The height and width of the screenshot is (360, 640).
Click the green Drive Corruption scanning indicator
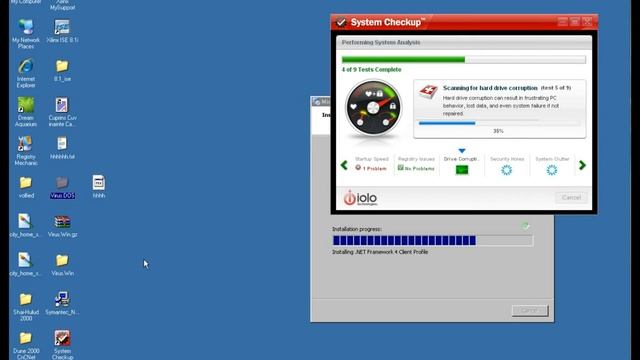click(x=462, y=170)
